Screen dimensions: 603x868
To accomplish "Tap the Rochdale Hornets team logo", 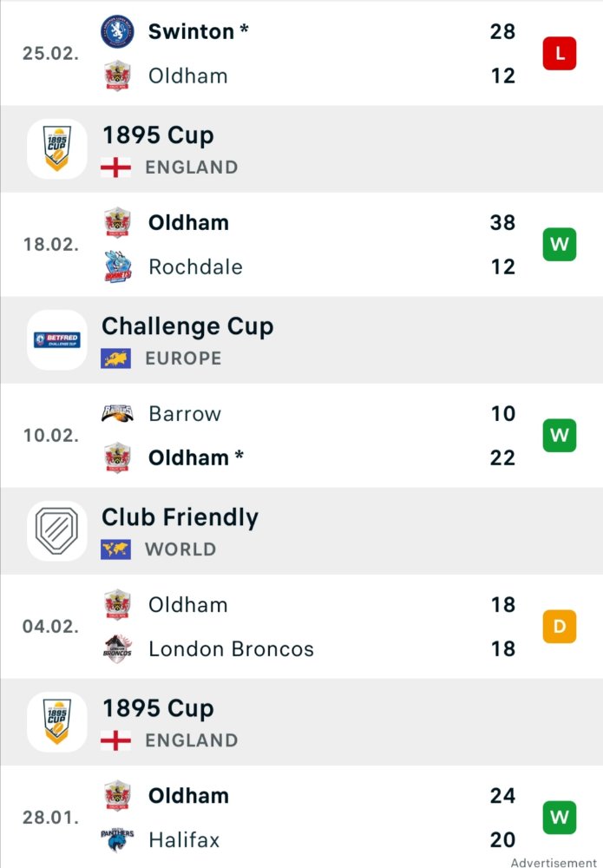I will coord(117,266).
